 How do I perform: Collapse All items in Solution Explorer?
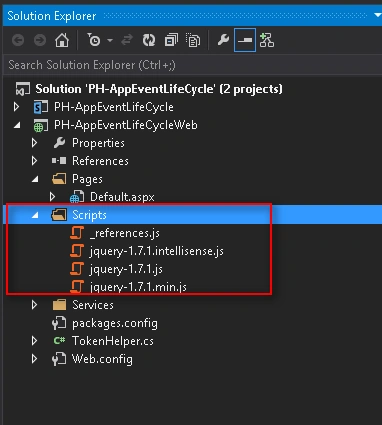click(171, 41)
